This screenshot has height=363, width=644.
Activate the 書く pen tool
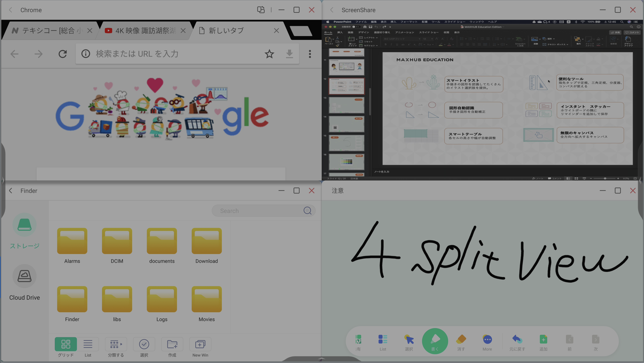435,341
